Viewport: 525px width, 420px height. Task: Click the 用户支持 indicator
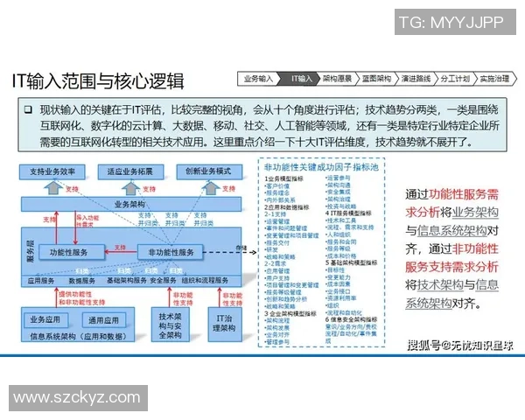click(x=277, y=278)
